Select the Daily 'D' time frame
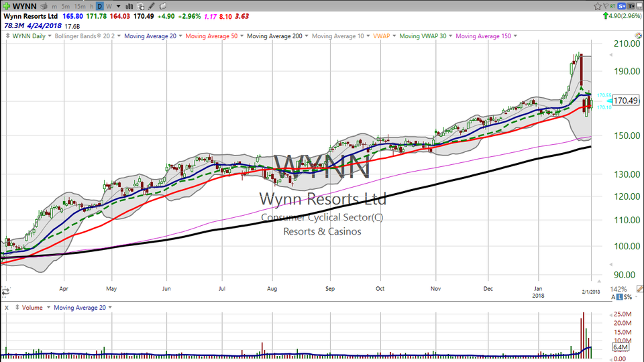The height and width of the screenshot is (362, 644). [100, 6]
